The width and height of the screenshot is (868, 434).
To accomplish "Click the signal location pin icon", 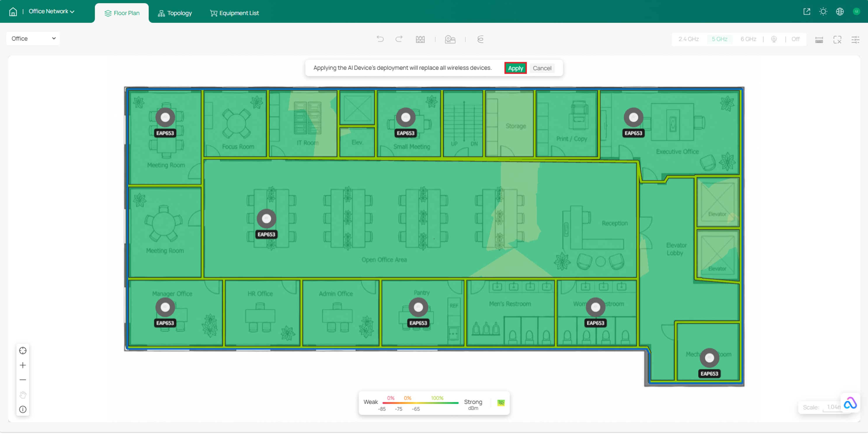I will click(x=774, y=39).
